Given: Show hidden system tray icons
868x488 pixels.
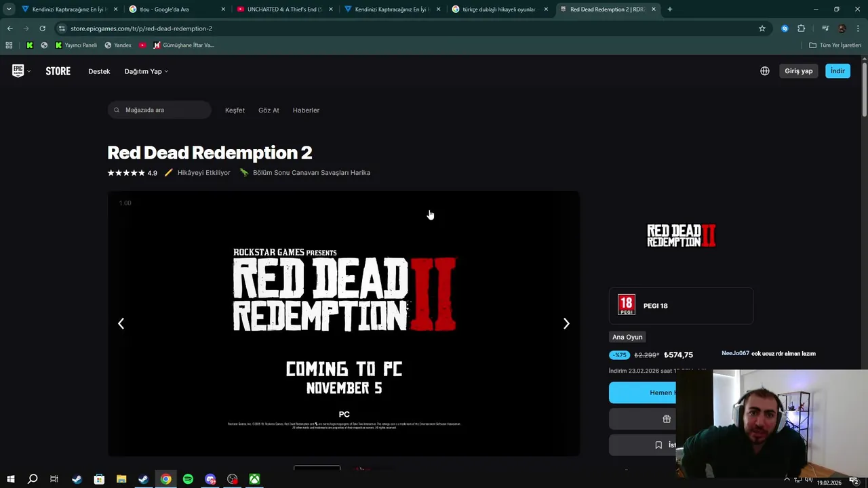Looking at the screenshot, I should [787, 479].
